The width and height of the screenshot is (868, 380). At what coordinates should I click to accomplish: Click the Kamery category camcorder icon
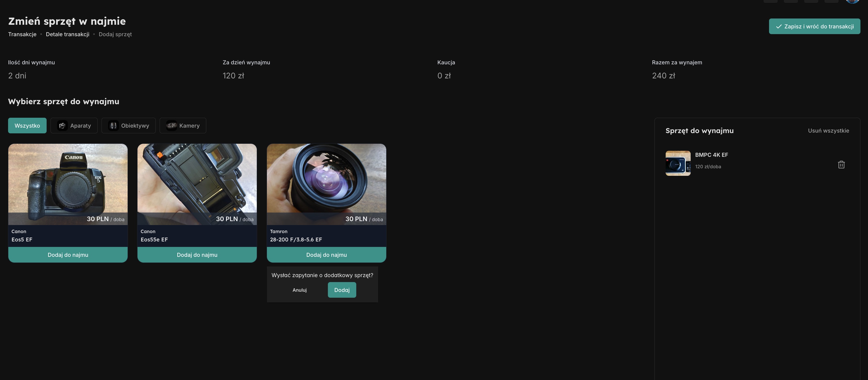pyautogui.click(x=171, y=126)
